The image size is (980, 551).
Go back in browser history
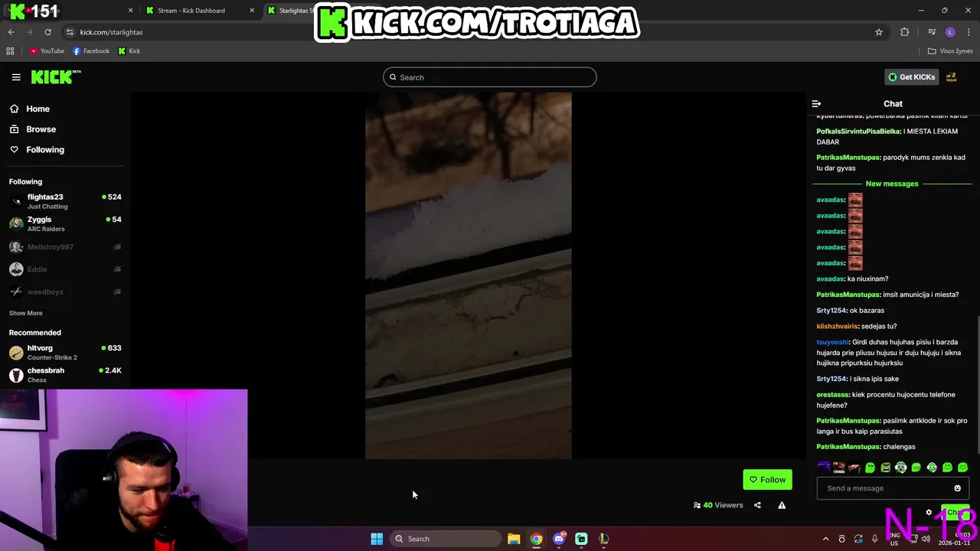coord(11,32)
